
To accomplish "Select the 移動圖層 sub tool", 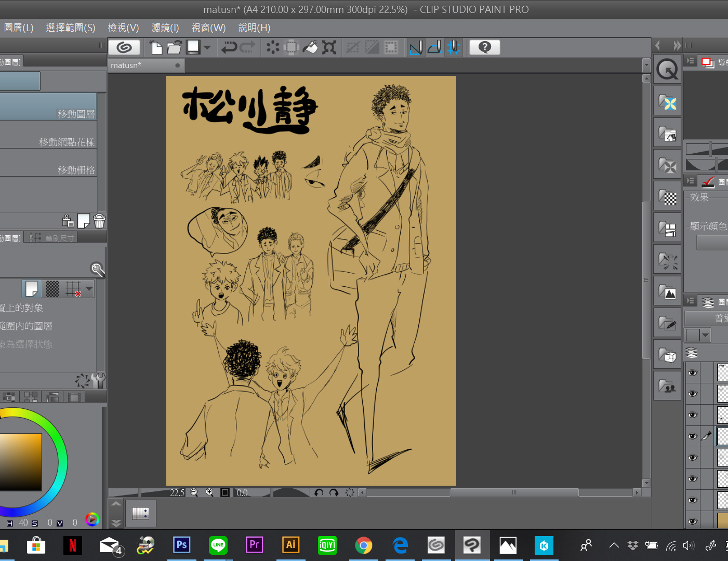I will click(x=48, y=106).
